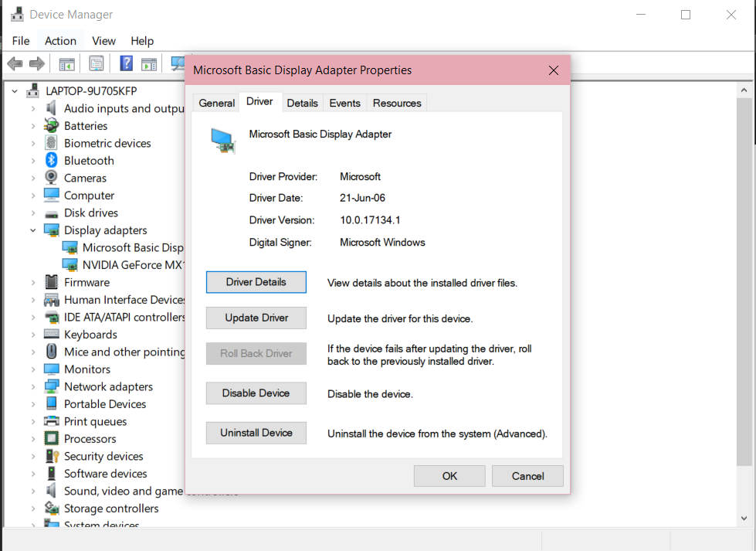Select the Monitors icon
This screenshot has width=756, height=551.
coord(51,369)
